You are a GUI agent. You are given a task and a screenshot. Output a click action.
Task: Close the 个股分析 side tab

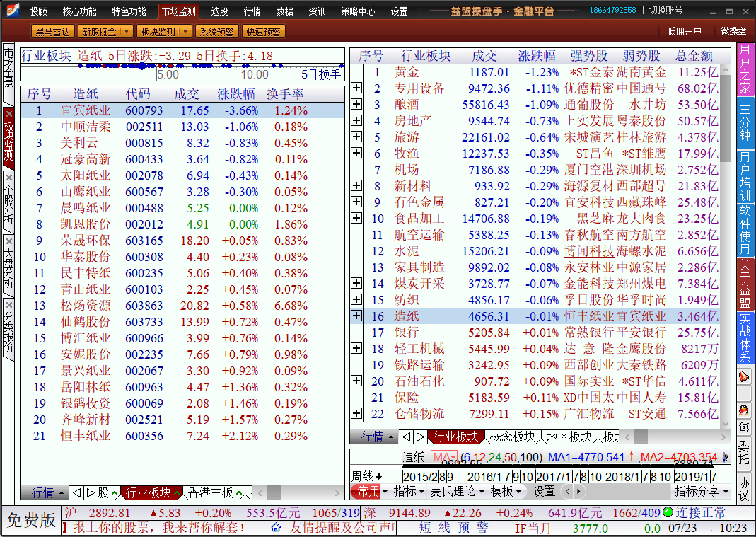pos(8,178)
